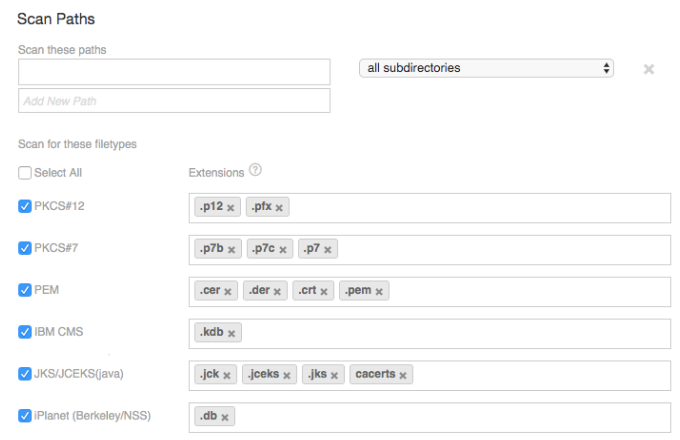Remove the cacerts extension tag
The height and width of the screenshot is (440, 680).
pos(403,376)
